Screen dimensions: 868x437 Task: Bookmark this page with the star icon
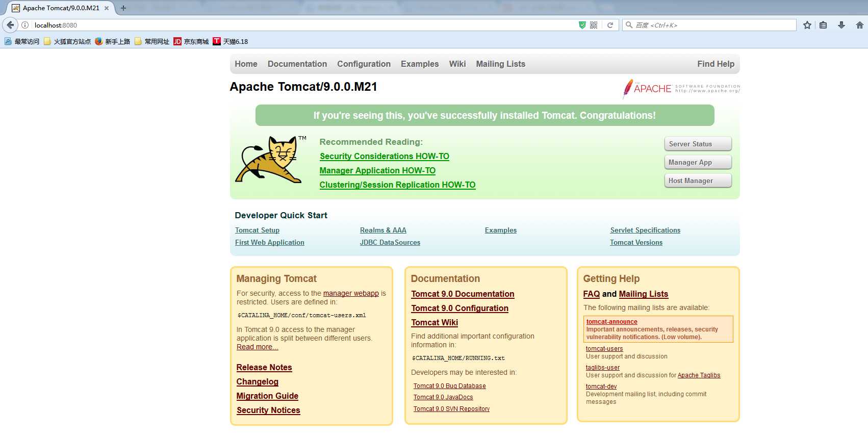click(807, 25)
